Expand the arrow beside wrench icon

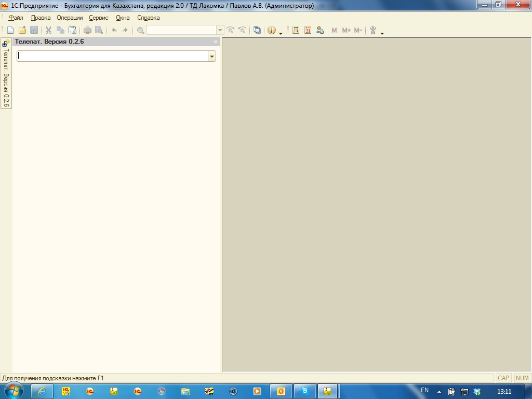coord(382,33)
